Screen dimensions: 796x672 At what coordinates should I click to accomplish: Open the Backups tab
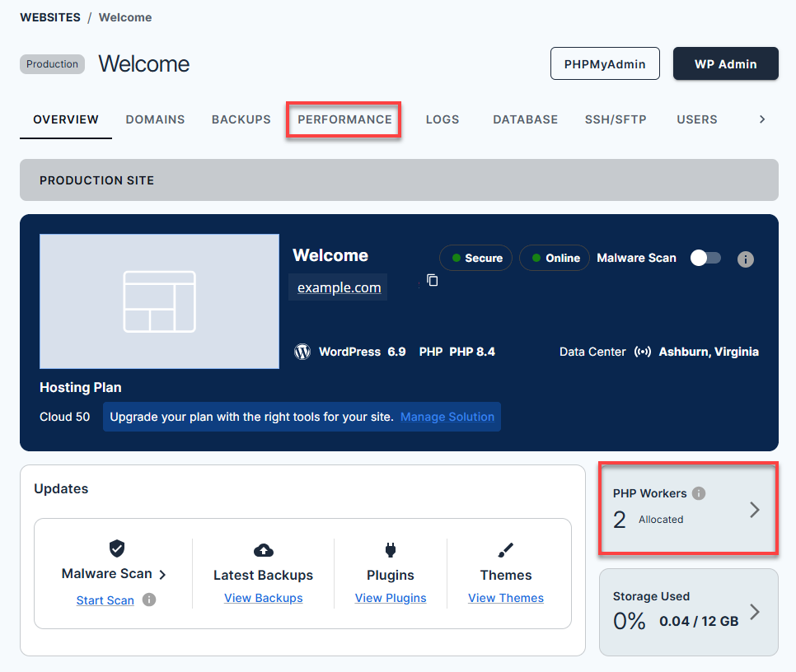[241, 119]
